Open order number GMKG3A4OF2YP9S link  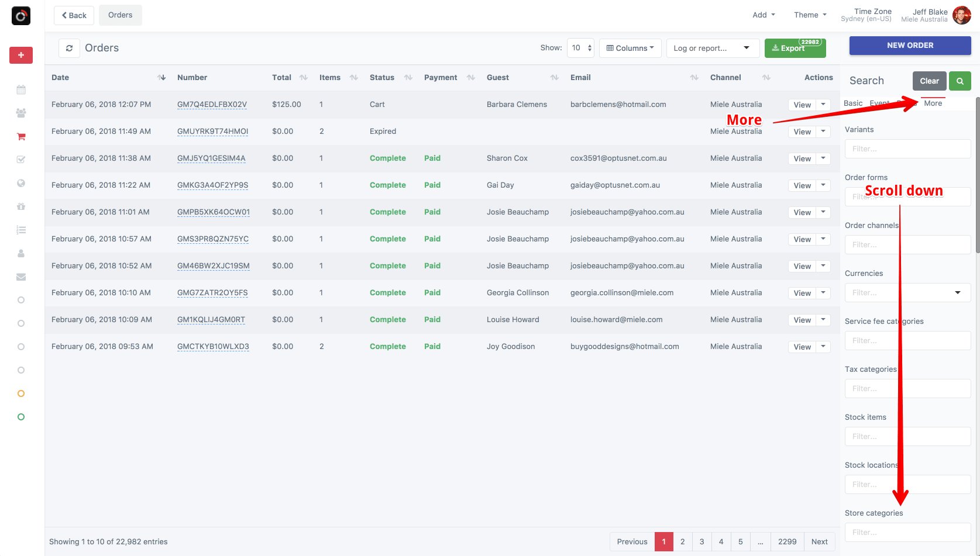pyautogui.click(x=213, y=185)
